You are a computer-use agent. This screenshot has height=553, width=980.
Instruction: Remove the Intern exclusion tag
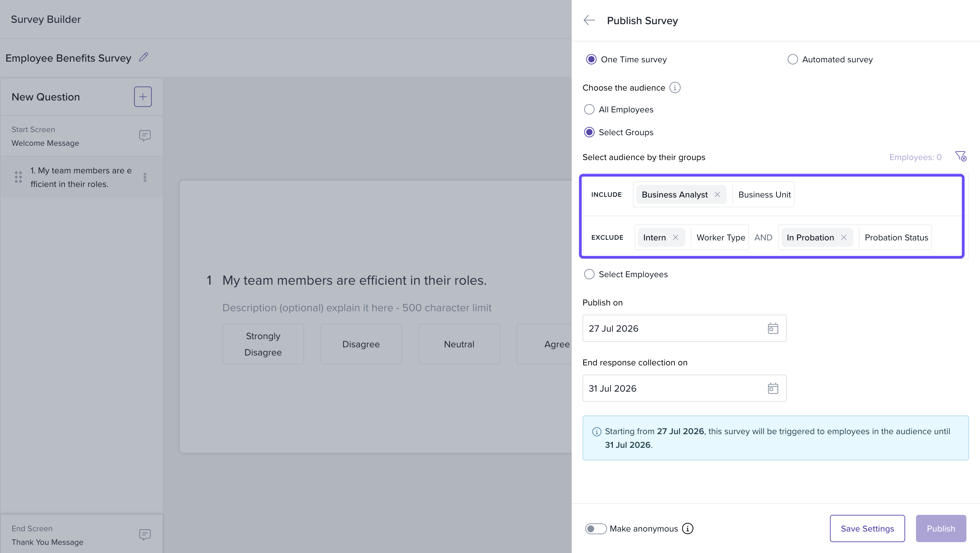675,237
